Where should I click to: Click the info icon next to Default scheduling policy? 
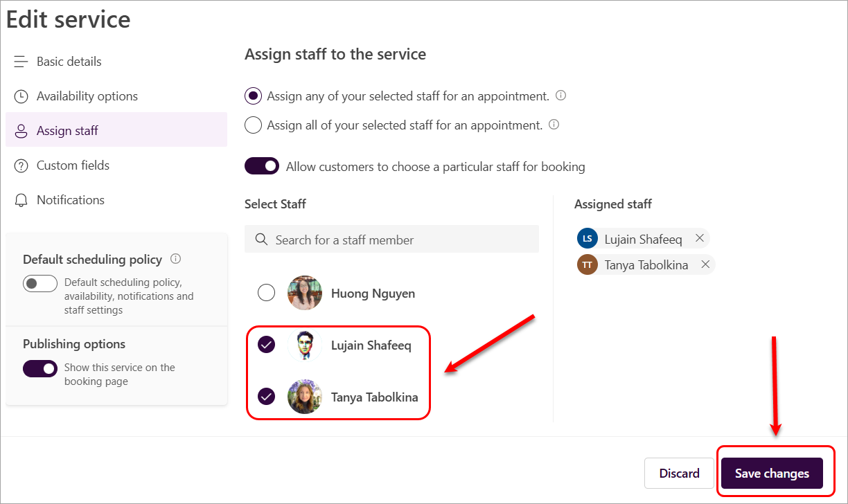click(175, 259)
